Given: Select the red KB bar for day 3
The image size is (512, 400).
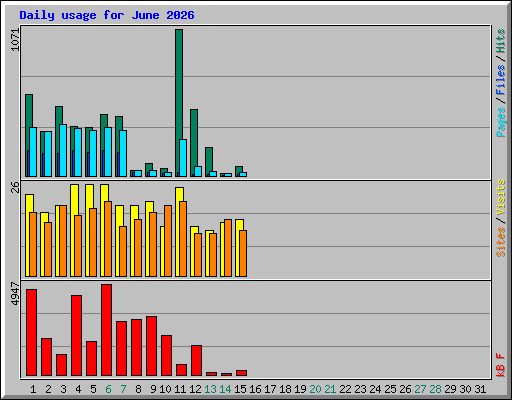Looking at the screenshot, I should coord(61,365).
